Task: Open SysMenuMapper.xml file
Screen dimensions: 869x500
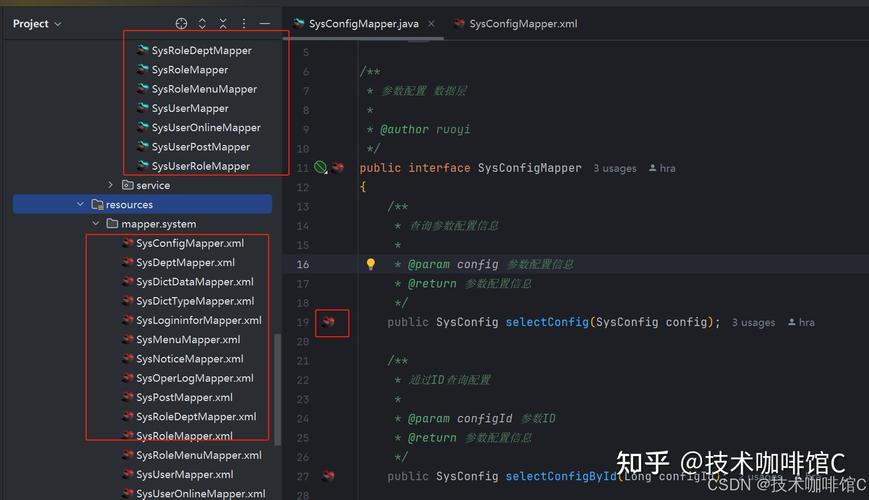Action: coord(188,340)
